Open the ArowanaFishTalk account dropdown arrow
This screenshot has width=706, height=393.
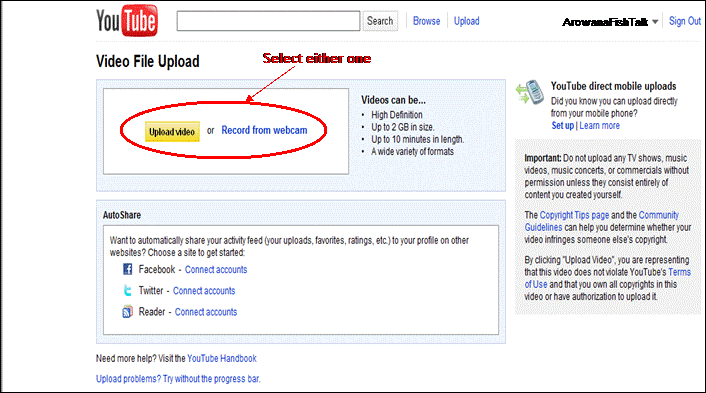tap(655, 22)
